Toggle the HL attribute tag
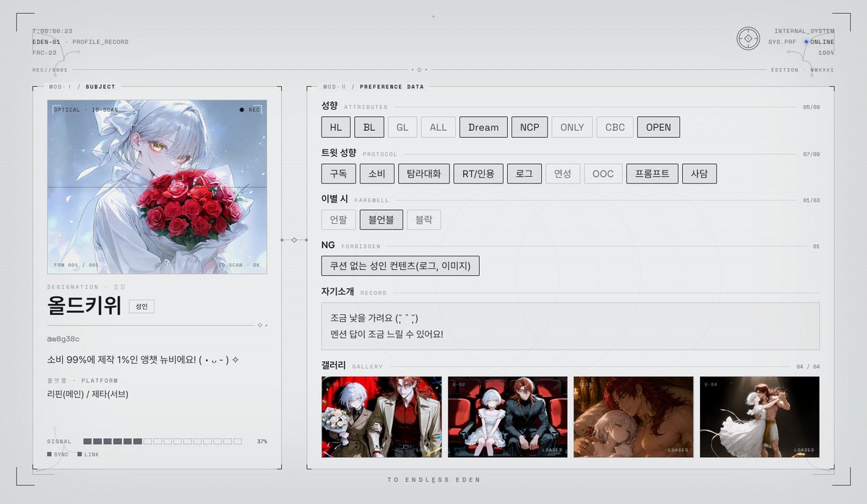 click(335, 127)
